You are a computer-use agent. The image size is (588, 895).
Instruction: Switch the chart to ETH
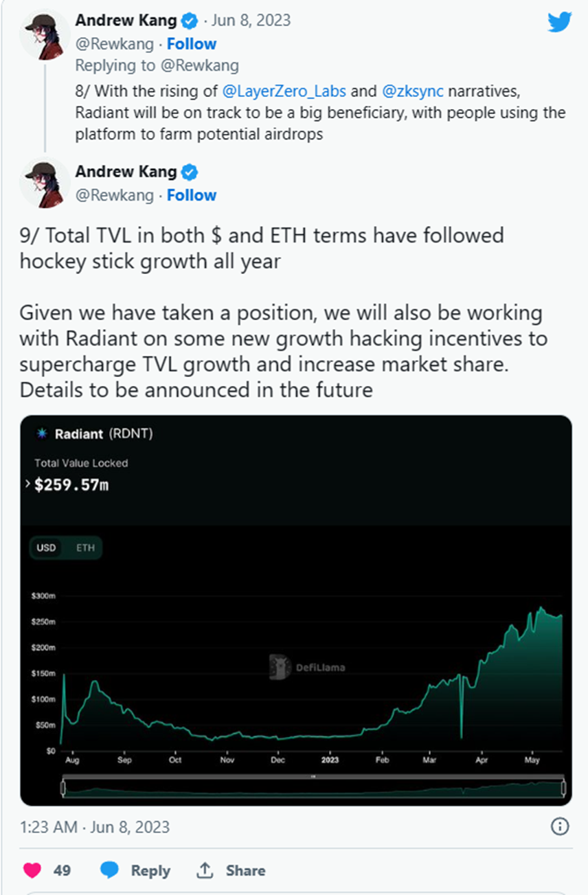tap(85, 547)
